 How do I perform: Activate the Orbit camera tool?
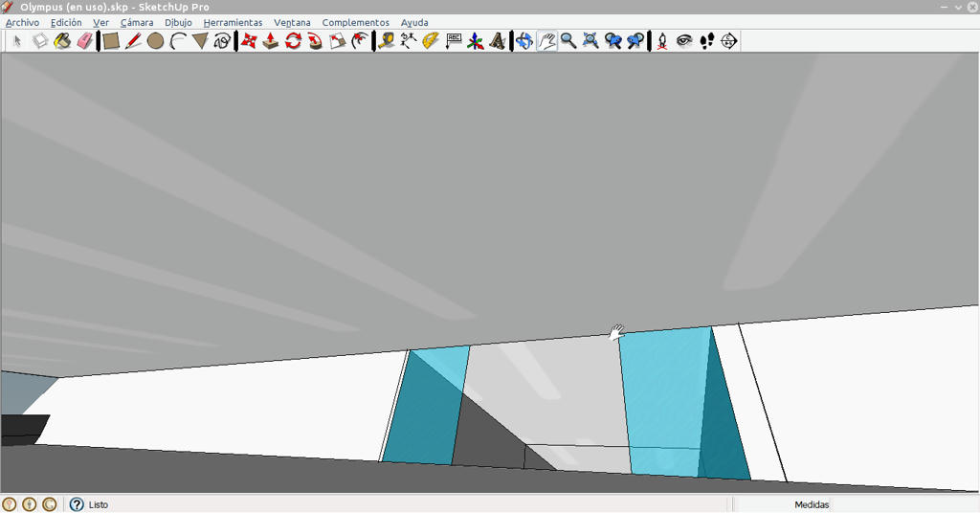click(523, 41)
